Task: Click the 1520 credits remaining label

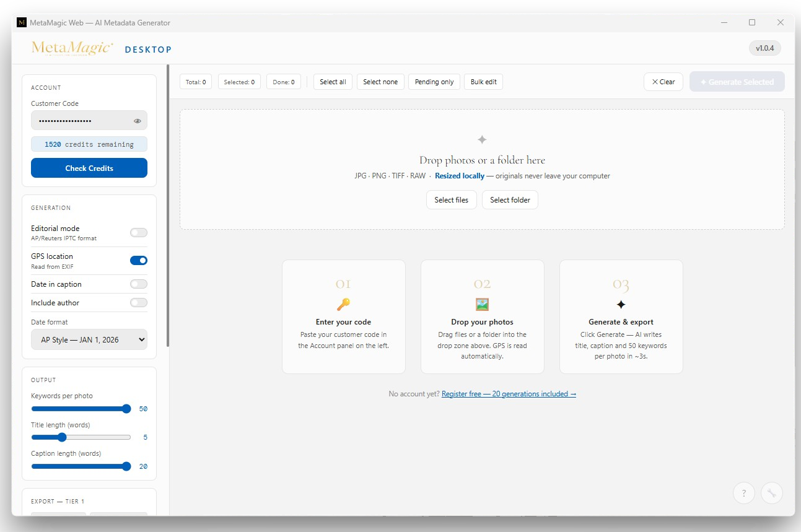Action: (x=89, y=144)
